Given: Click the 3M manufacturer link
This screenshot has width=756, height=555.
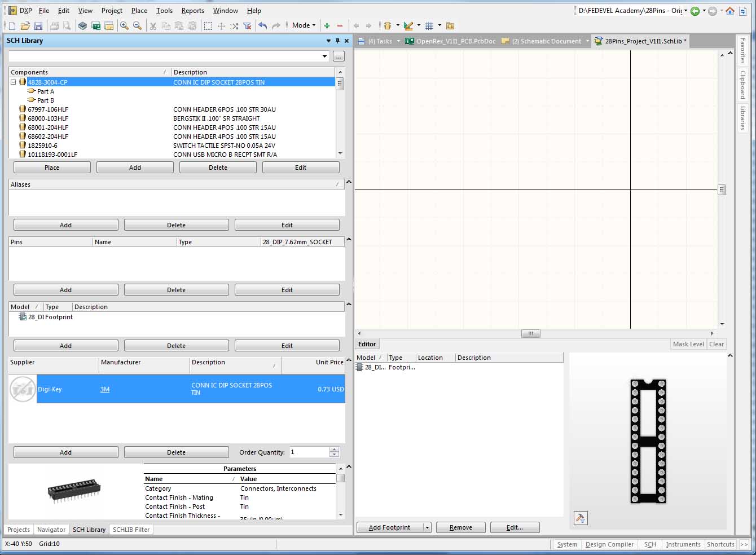Looking at the screenshot, I should click(x=105, y=389).
